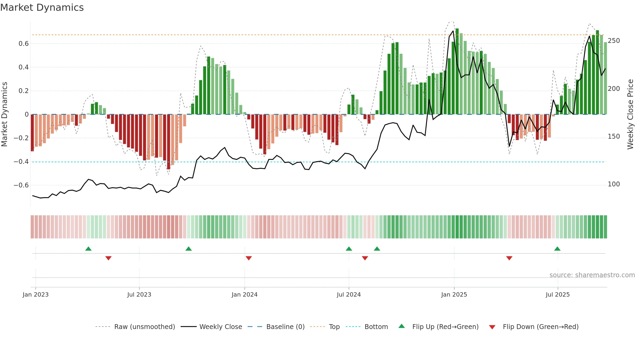Click the −0.6 left axis tick label
The height and width of the screenshot is (362, 644).
21,185
